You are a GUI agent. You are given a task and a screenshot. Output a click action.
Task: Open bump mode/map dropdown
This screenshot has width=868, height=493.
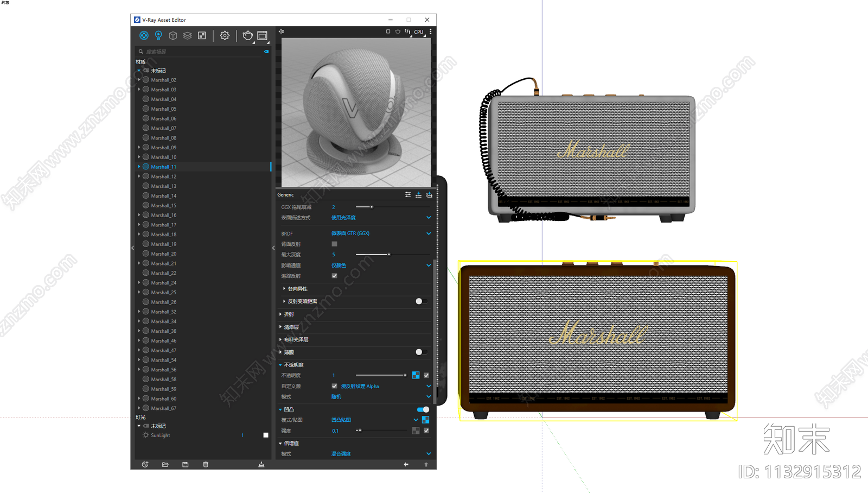[374, 420]
